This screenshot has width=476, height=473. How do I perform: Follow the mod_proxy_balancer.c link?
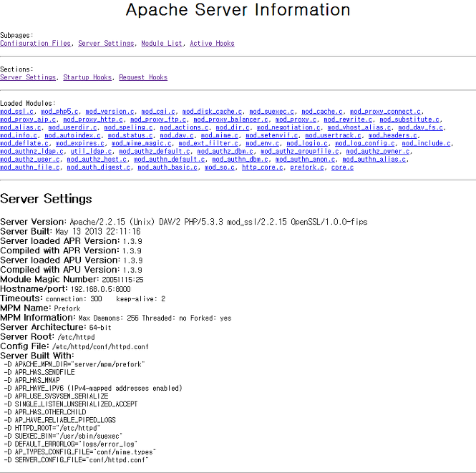pos(230,120)
